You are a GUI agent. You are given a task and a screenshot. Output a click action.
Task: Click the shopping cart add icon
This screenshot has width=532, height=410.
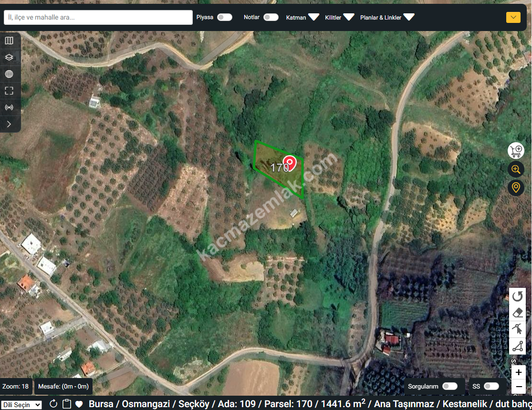click(x=516, y=151)
